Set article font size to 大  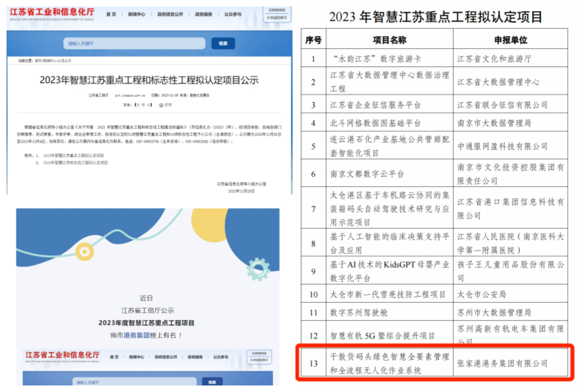pos(138,105)
